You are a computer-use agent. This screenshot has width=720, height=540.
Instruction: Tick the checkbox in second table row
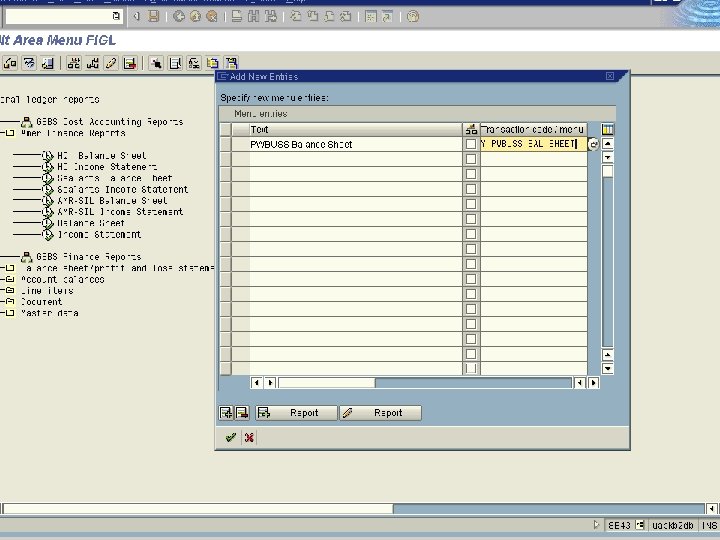pos(471,160)
